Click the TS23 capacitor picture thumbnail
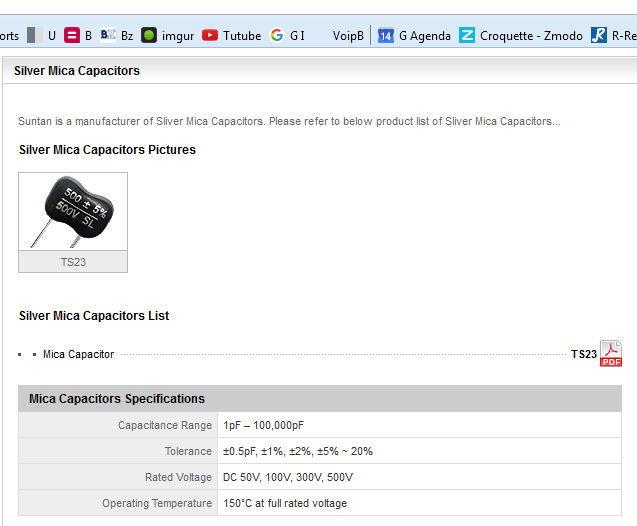 tap(73, 212)
